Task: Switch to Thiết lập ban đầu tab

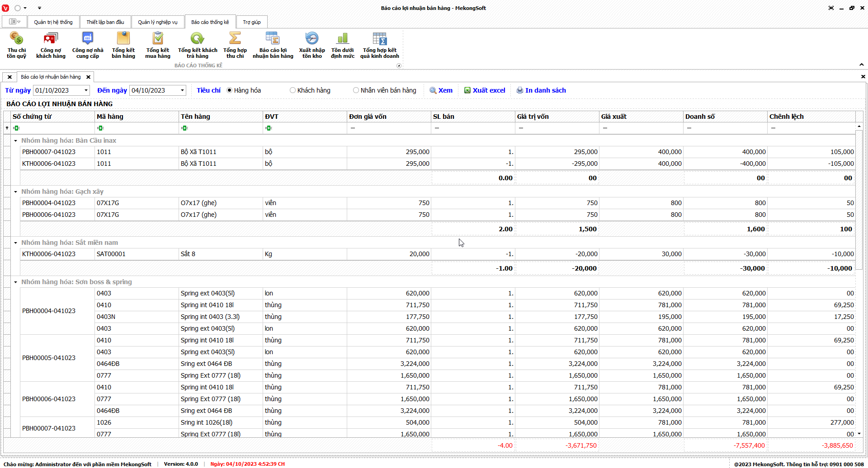Action: (x=105, y=22)
